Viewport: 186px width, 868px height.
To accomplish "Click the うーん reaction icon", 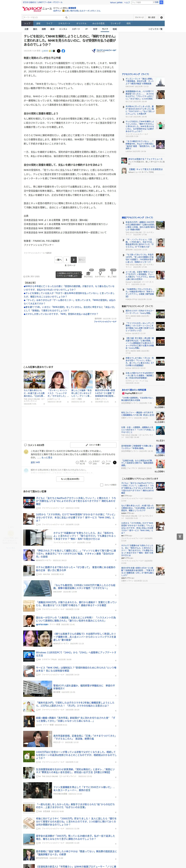I will [103, 463].
